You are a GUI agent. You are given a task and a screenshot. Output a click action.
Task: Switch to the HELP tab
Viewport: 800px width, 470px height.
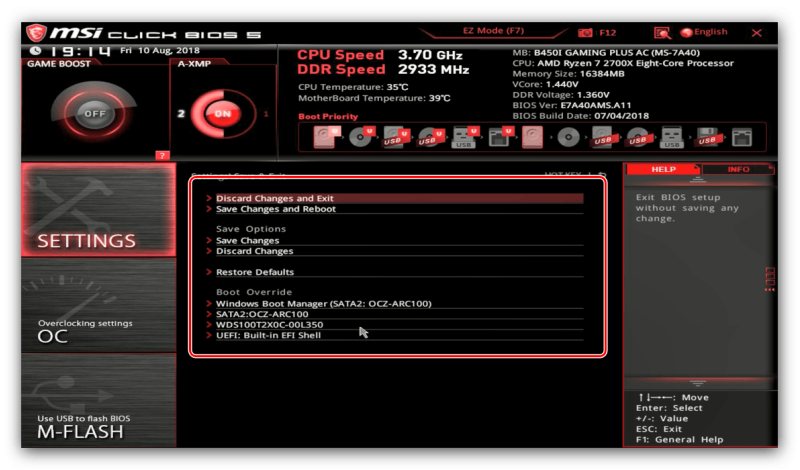[x=663, y=169]
